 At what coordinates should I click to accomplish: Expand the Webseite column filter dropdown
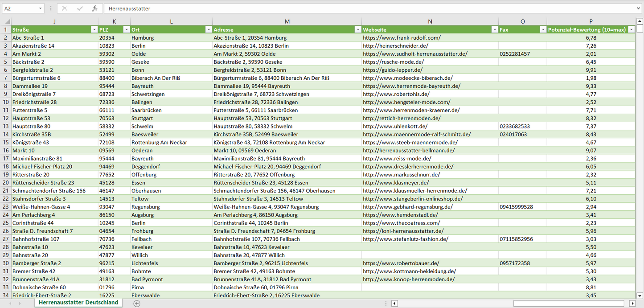coord(494,29)
